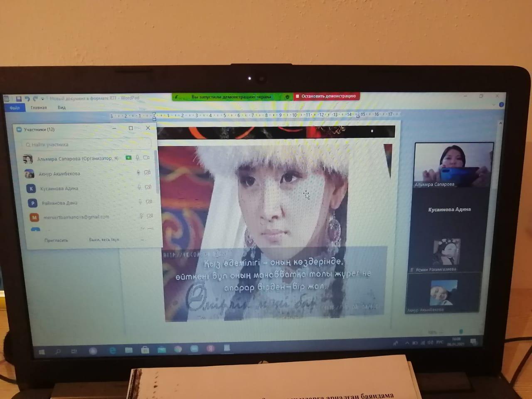Select Ясмин Рахимгазиева's video tile
Image resolution: width=532 pixels, height=399 pixels.
446,252
